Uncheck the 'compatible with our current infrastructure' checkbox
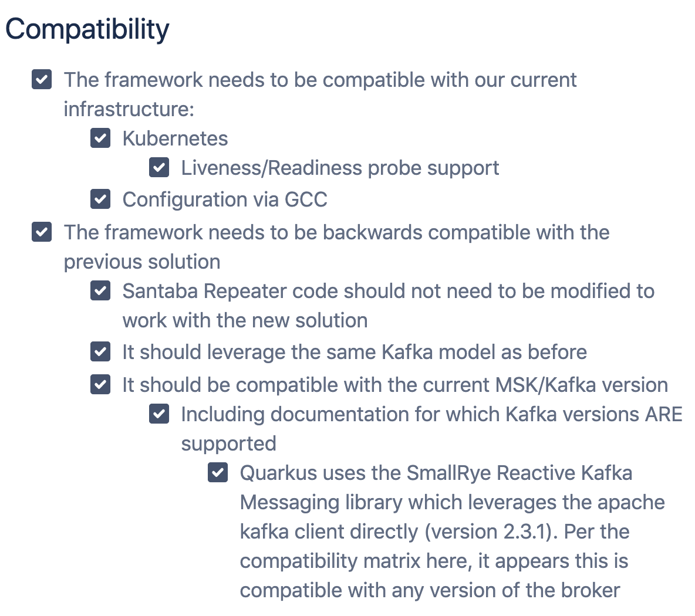Viewport: 695px width, 616px height. 42,79
